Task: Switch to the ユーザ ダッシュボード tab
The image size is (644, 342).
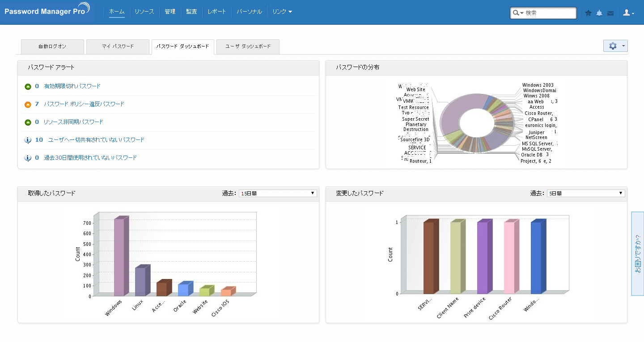Action: [x=248, y=46]
